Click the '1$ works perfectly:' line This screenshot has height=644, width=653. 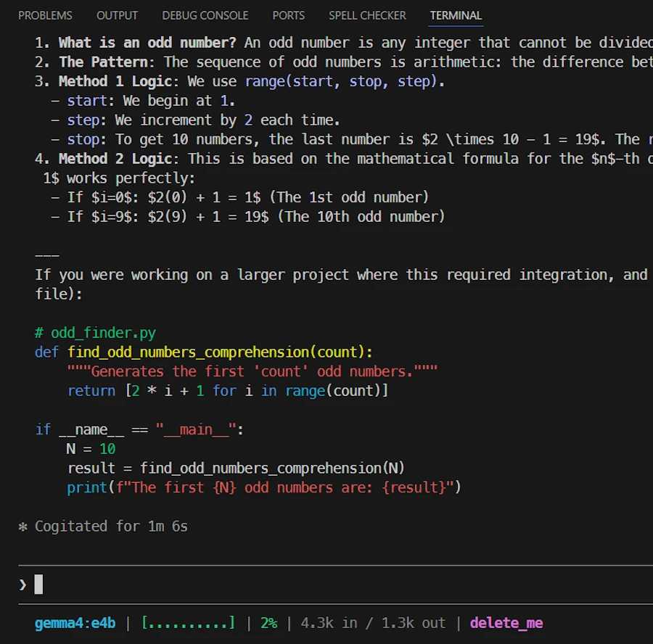119,178
